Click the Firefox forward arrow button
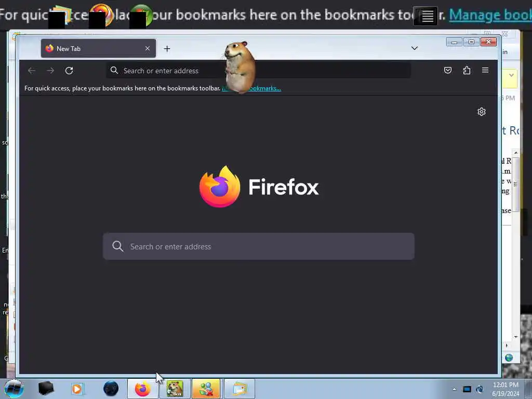 [50, 71]
